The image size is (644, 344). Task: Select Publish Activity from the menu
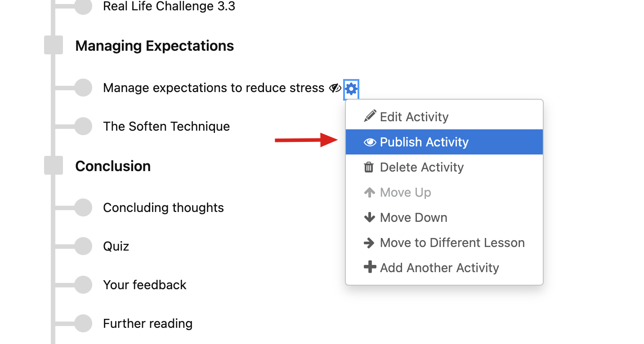(x=444, y=142)
